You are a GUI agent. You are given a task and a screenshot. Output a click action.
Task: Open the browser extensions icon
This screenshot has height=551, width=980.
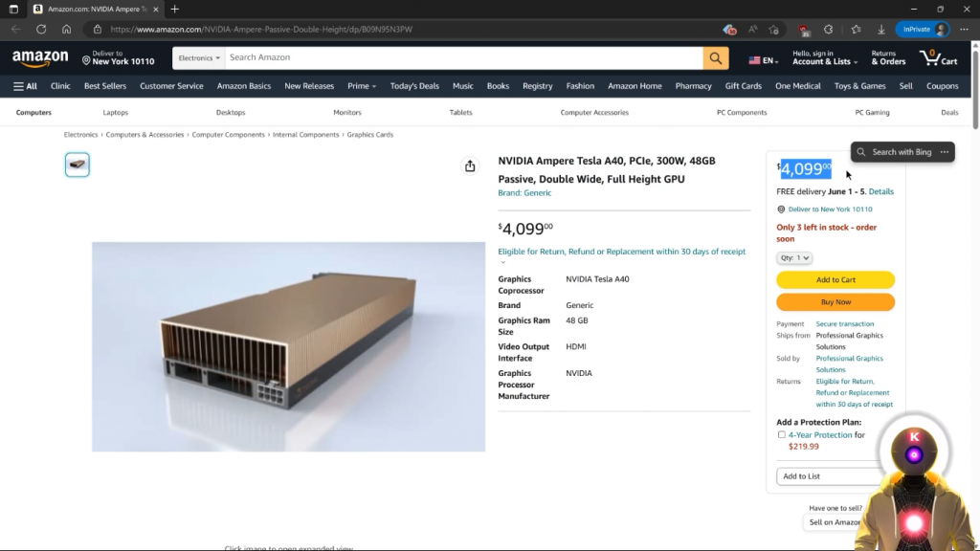828,30
